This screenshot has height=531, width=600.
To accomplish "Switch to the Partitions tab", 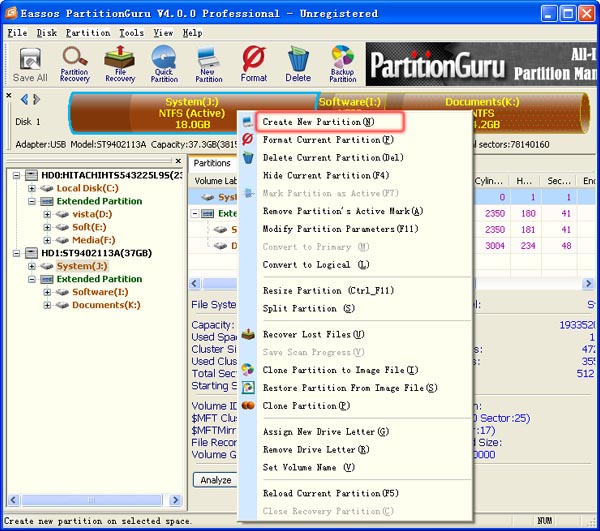I will click(x=212, y=163).
